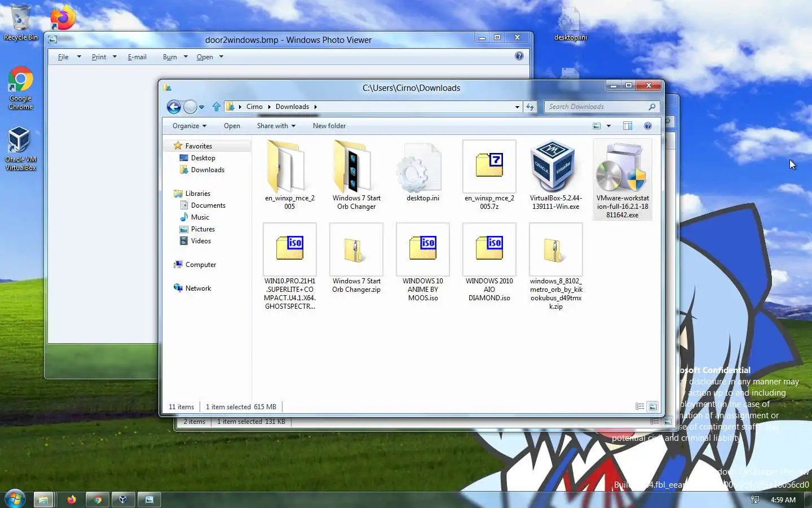Select the Pictures library
The height and width of the screenshot is (508, 812).
tap(202, 229)
